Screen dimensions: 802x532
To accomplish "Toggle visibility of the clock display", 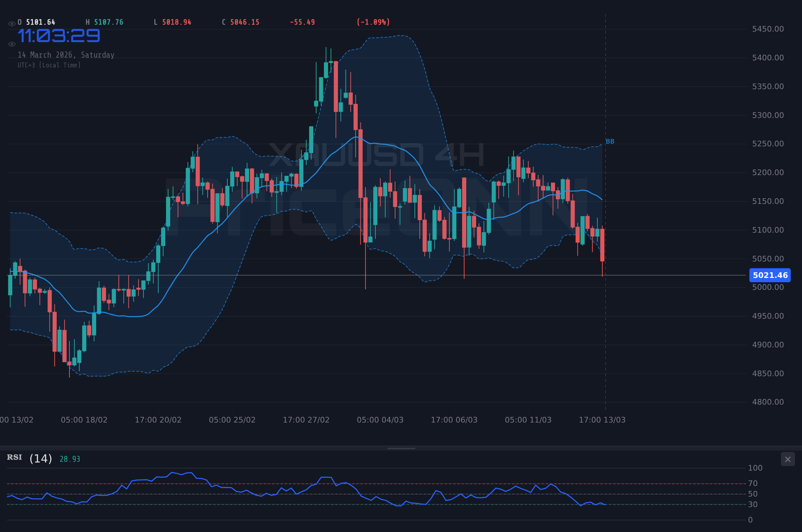I will [12, 44].
